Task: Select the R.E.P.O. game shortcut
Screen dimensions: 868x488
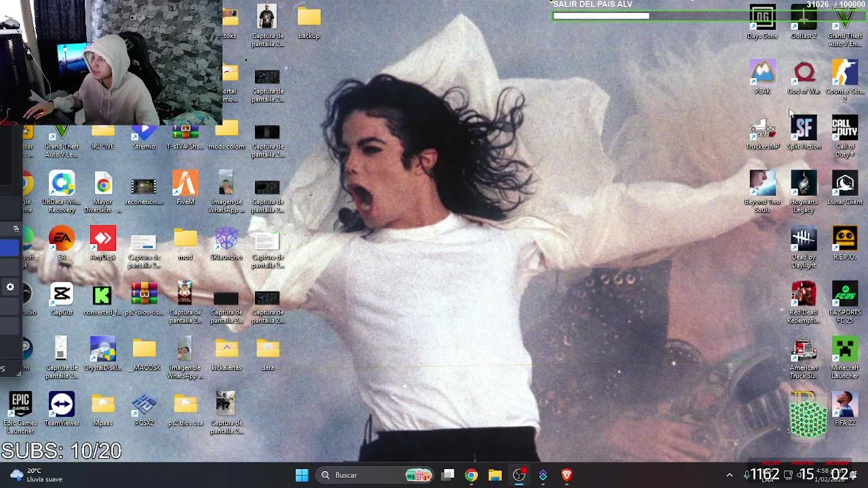Action: [x=845, y=244]
